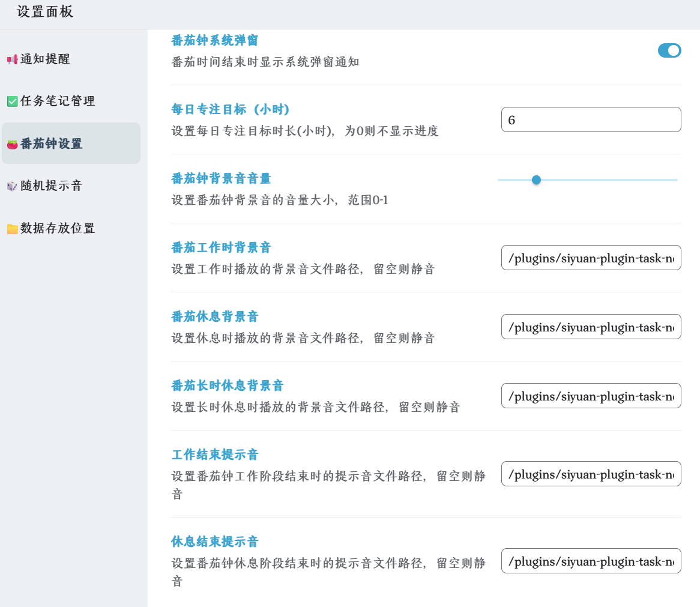Click the 设置面板 panel title
This screenshot has width=700, height=607.
pos(45,12)
